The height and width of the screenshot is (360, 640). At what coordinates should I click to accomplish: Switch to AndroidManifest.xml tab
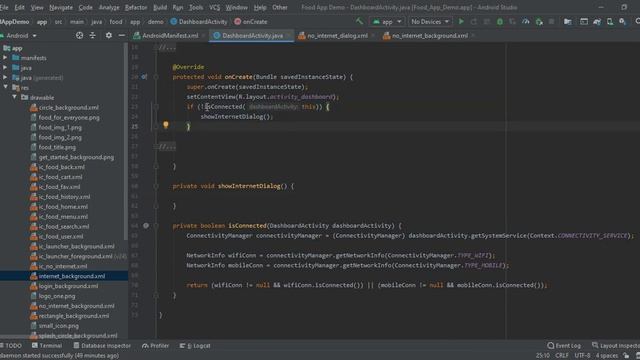pos(170,36)
